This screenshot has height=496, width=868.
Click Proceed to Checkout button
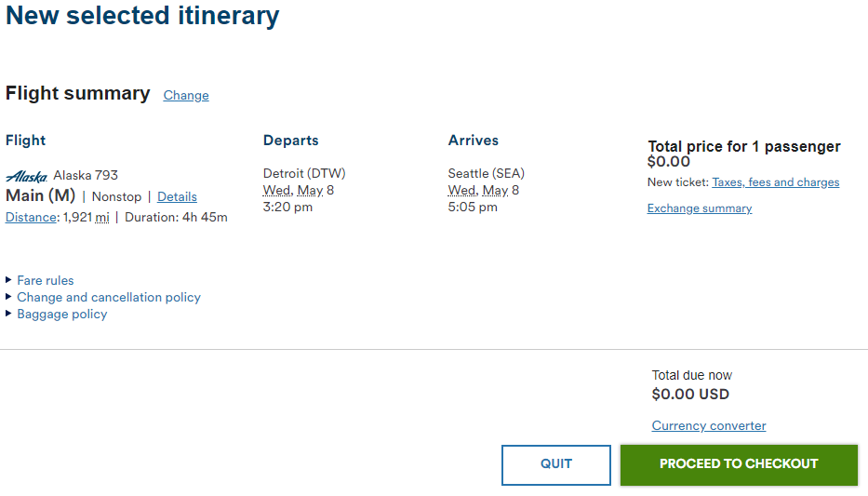pyautogui.click(x=739, y=465)
